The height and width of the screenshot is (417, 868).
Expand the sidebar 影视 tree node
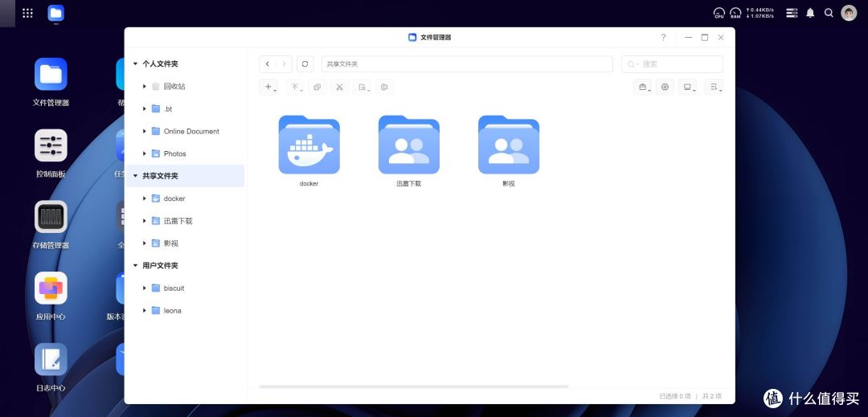pyautogui.click(x=145, y=243)
